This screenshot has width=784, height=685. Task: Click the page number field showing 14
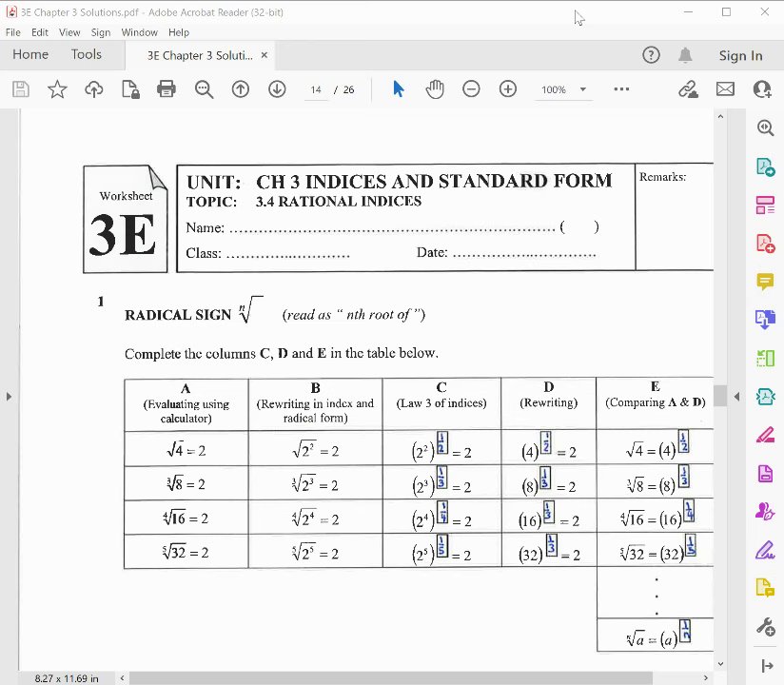[x=316, y=89]
